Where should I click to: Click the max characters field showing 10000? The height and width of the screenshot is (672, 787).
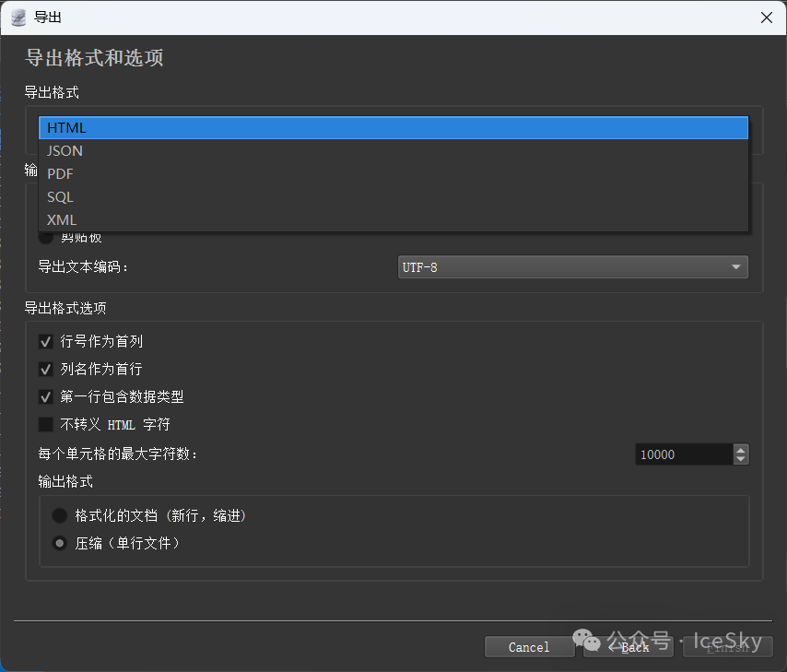point(682,454)
